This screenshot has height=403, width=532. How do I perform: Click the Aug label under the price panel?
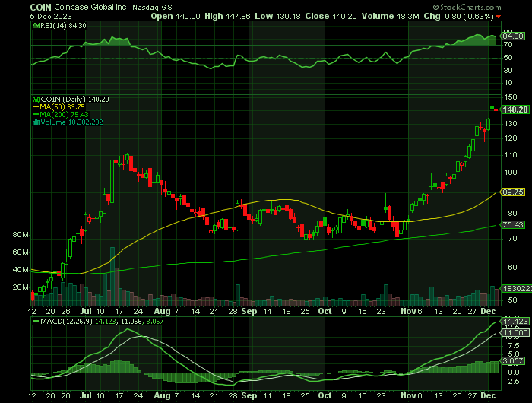(162, 311)
